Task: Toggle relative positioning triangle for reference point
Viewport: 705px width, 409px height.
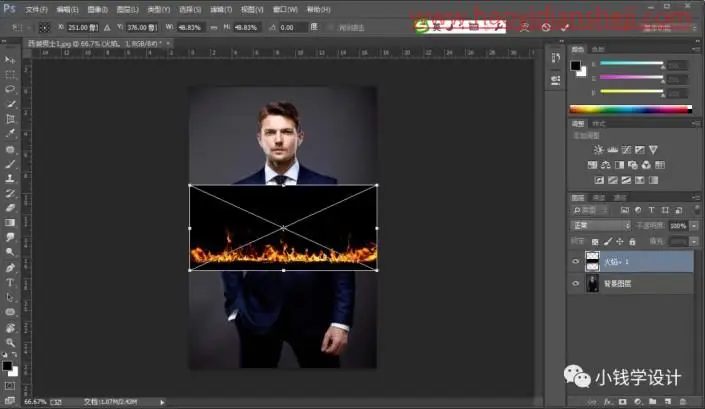Action: pyautogui.click(x=107, y=27)
